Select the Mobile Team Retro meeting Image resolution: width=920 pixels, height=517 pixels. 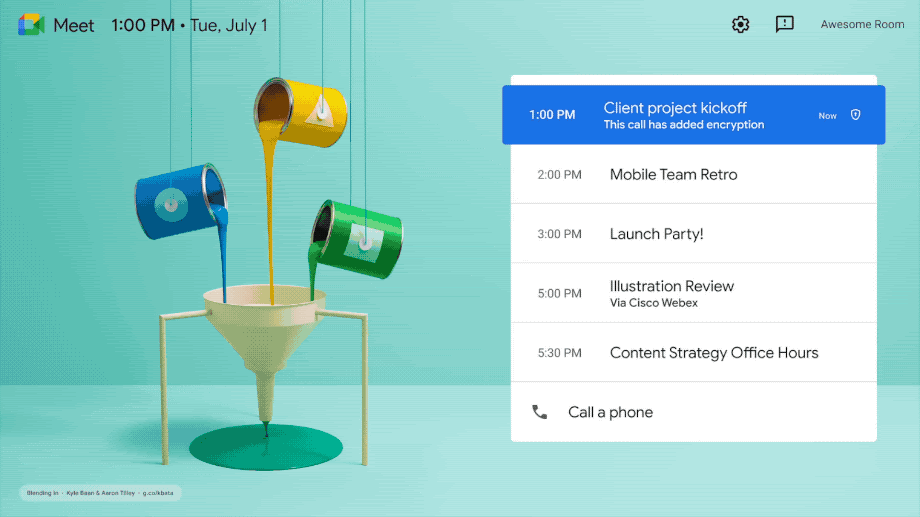coord(694,174)
